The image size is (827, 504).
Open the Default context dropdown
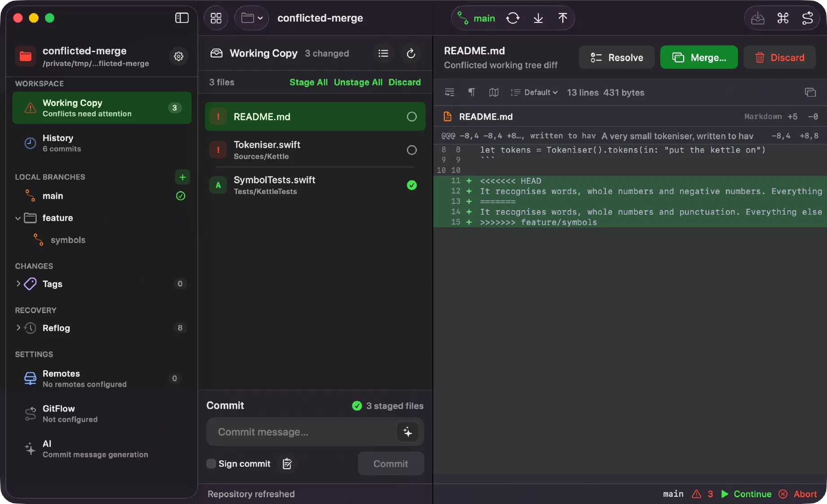click(534, 93)
